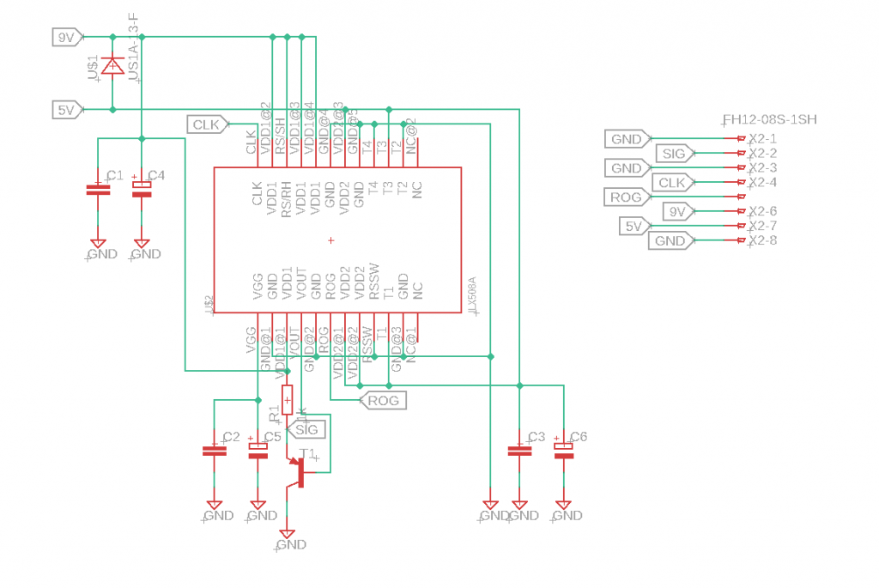Select polarized capacitor C5 symbol

pos(258,451)
